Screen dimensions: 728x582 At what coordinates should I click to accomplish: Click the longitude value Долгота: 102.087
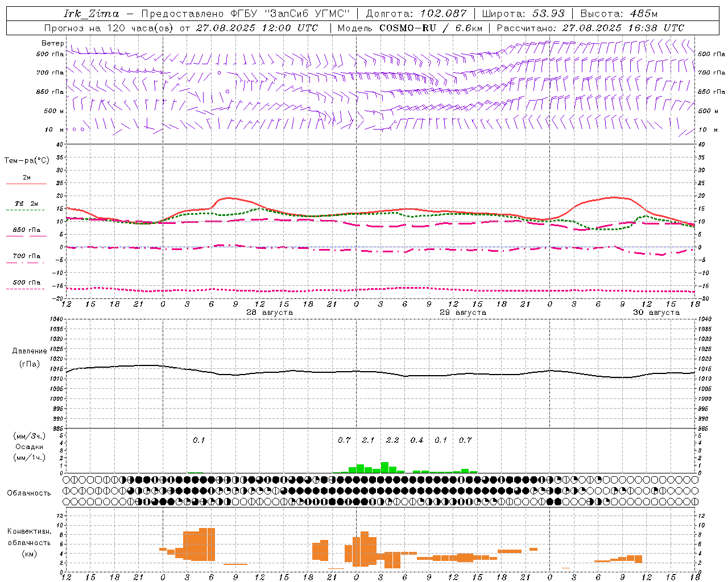point(416,14)
